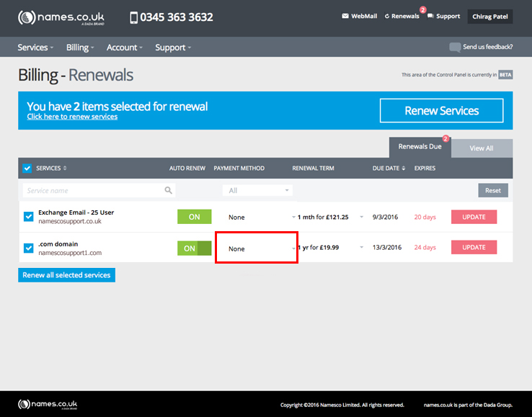The image size is (532, 417).
Task: Toggle the select-all Services checkbox
Action: [x=27, y=169]
